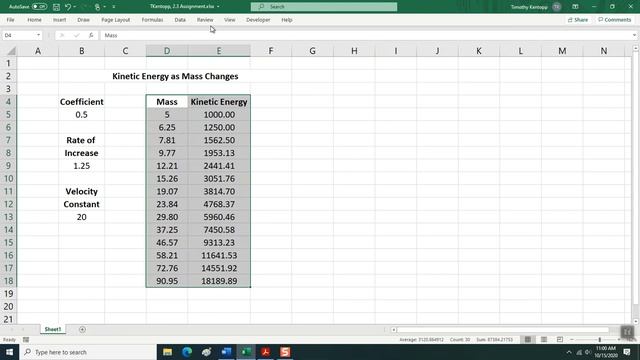Open the Windows Start menu
This screenshot has height=360, width=640.
[9, 352]
